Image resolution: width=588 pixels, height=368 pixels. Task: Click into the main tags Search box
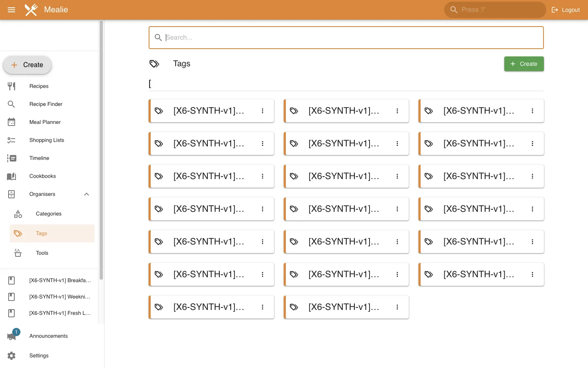346,38
